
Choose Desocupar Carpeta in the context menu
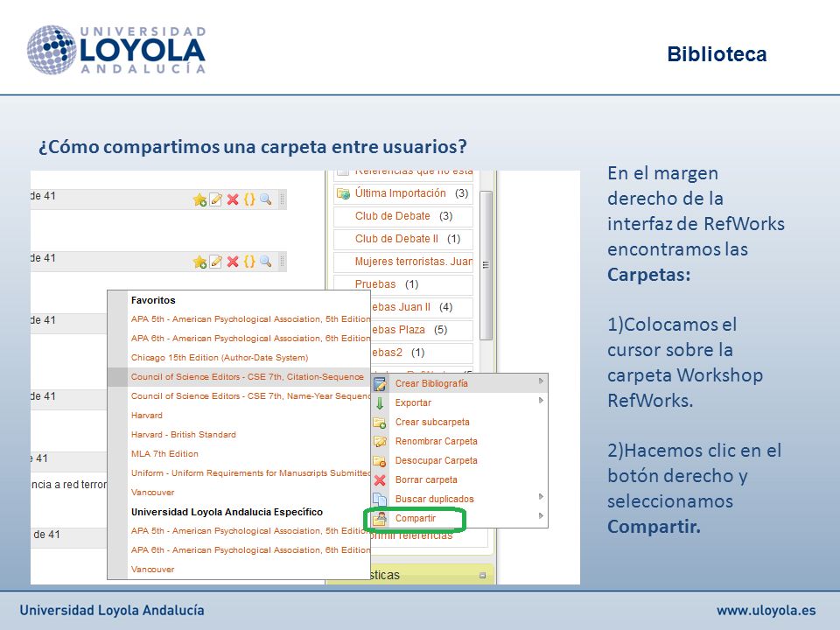pos(459,461)
